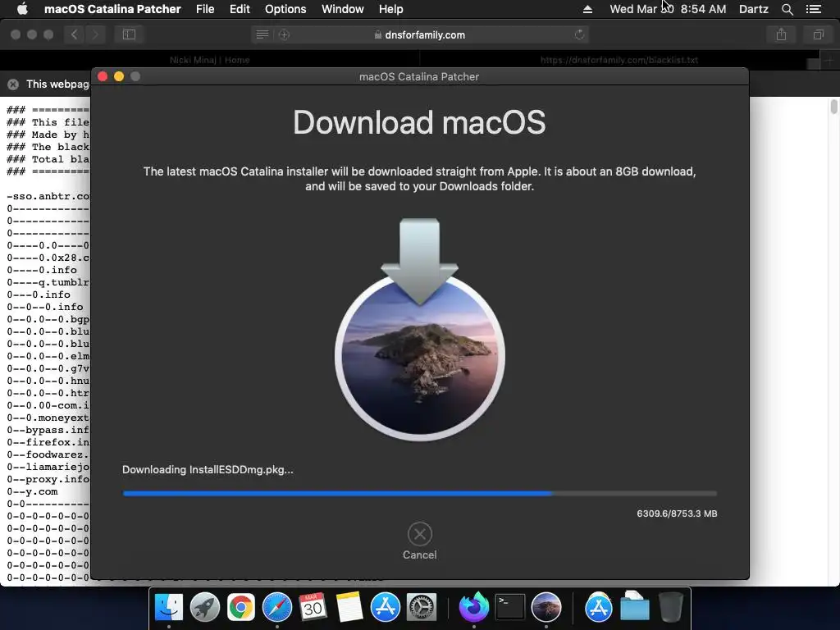Screen dimensions: 840x630
Task: Select the dnsforfamily.com/blacklist.txt tab
Action: click(619, 59)
